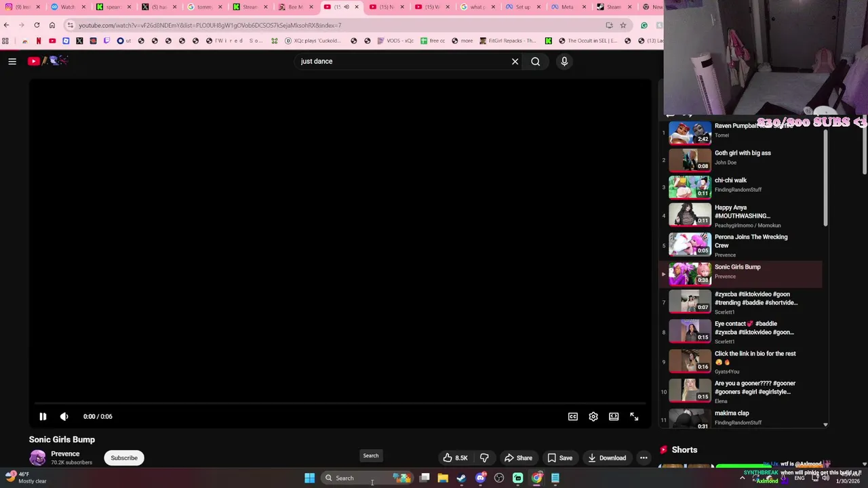
Task: Open the 'VODS - xQc' bookmark
Action: coord(395,41)
